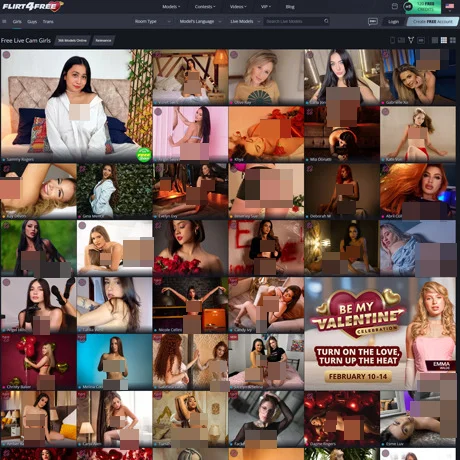Open the Room Type dropdown
Image resolution: width=460 pixels, height=460 pixels.
[153, 21]
